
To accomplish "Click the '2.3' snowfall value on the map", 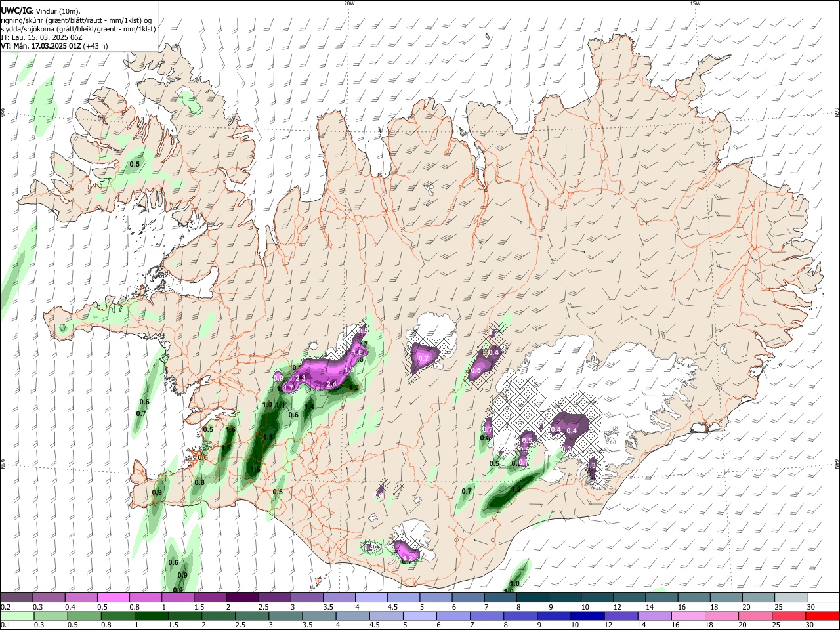I will [301, 379].
